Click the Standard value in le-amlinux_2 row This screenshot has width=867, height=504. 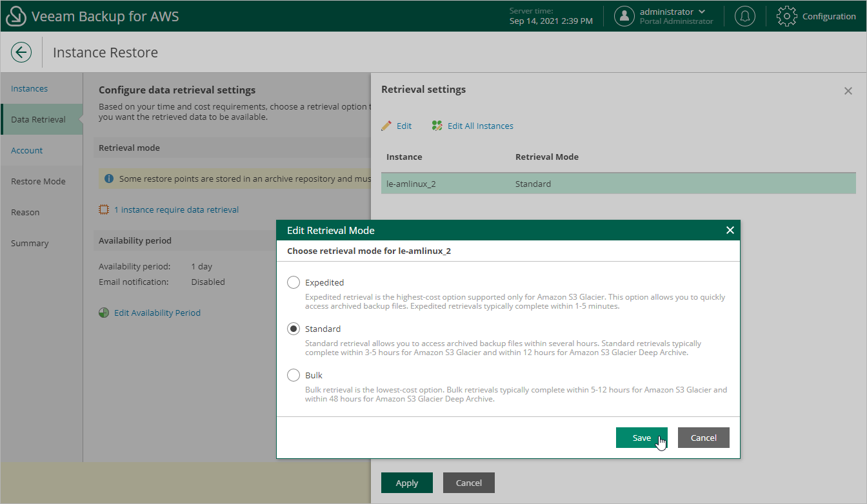tap(533, 184)
